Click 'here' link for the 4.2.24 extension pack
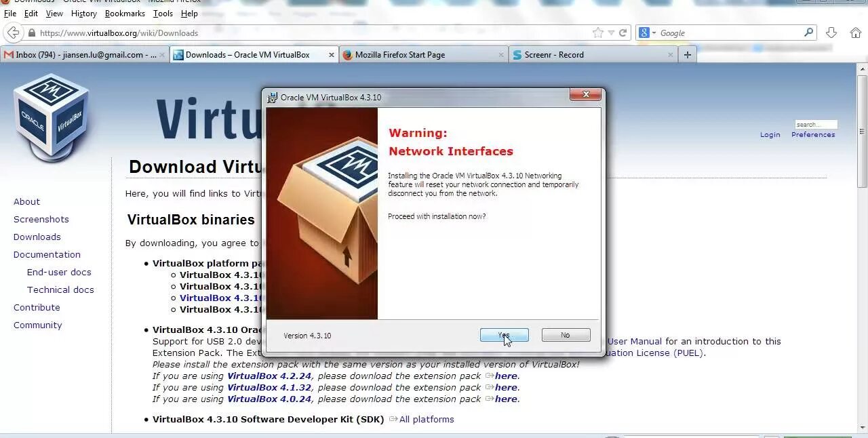The height and width of the screenshot is (438, 868). (x=506, y=376)
